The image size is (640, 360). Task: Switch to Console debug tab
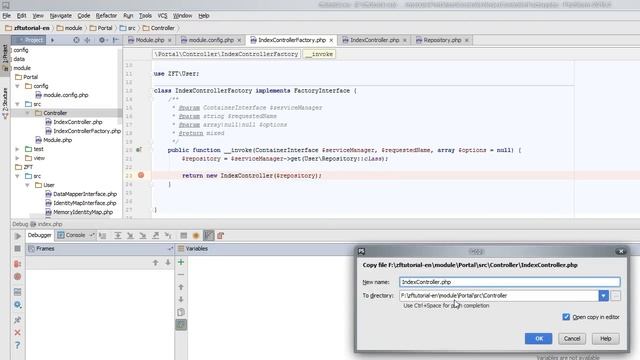tap(76, 235)
